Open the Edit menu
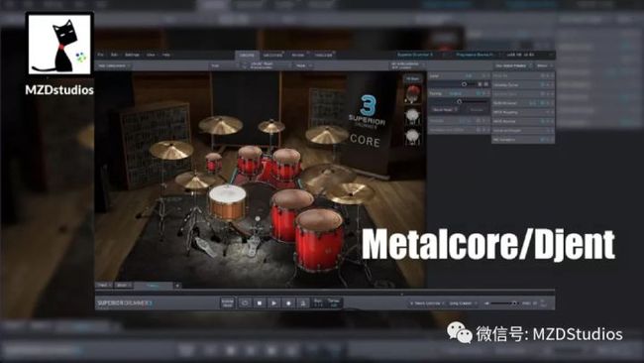This screenshot has height=363, width=644. tap(114, 55)
